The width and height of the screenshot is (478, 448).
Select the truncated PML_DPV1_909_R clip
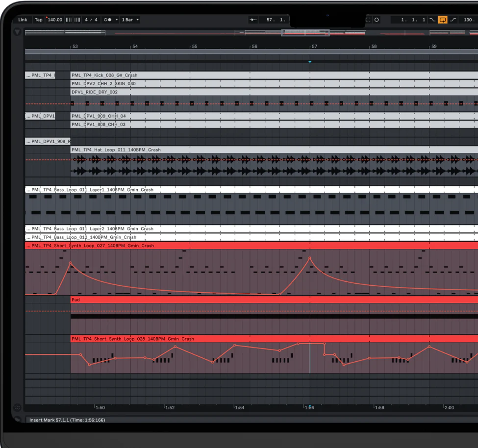pos(48,142)
